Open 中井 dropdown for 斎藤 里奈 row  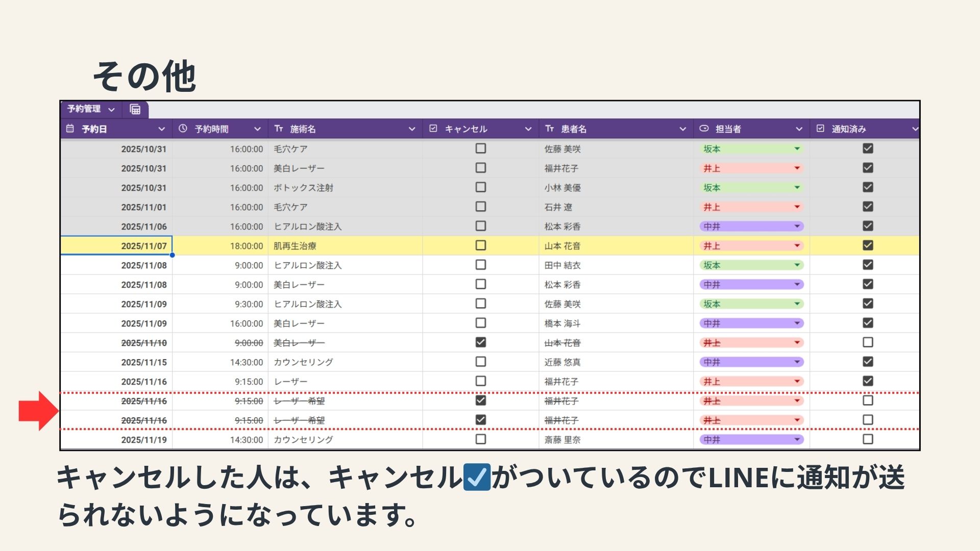click(x=797, y=440)
